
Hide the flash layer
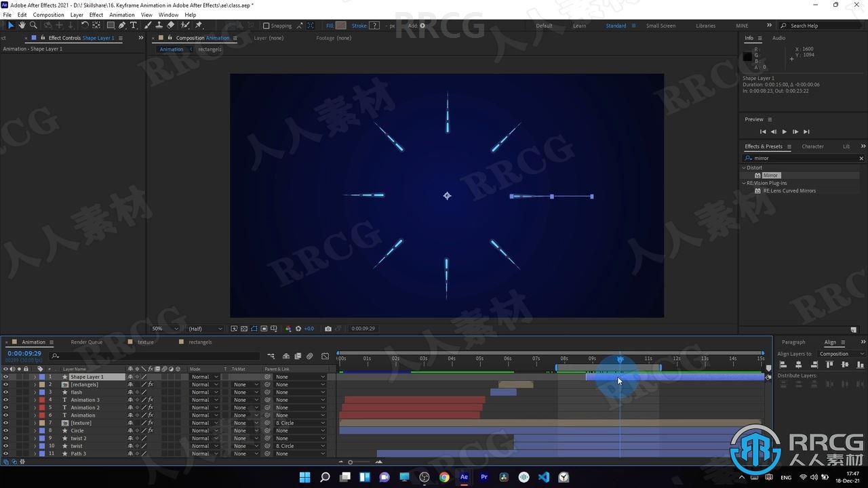click(x=5, y=392)
